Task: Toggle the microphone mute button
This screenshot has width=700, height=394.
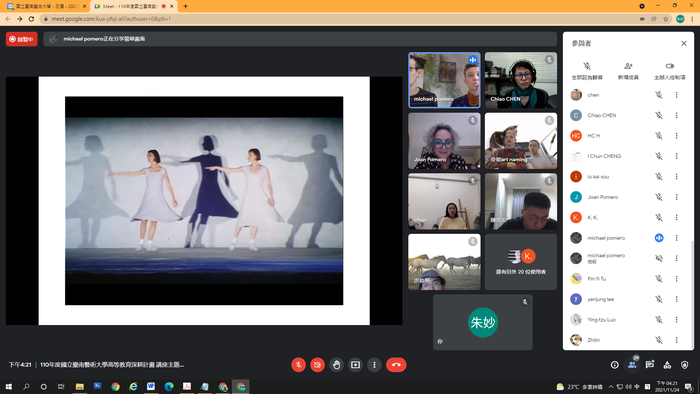Action: tap(298, 365)
